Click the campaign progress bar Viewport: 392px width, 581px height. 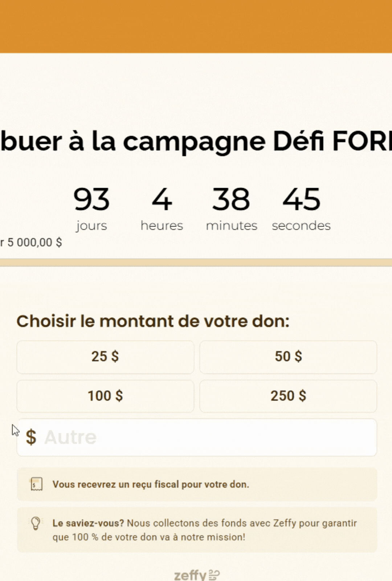[196, 262]
